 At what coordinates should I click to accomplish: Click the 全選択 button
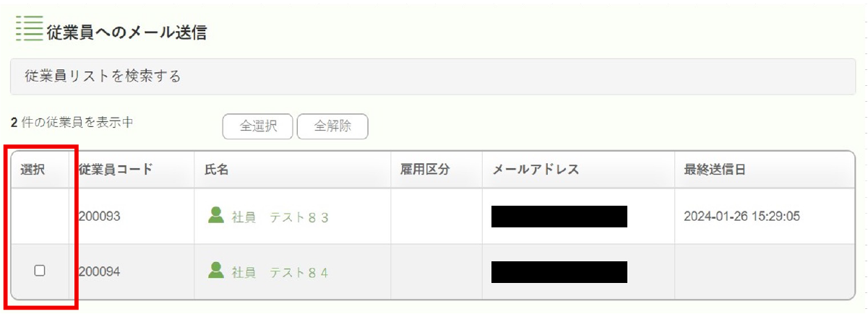tap(257, 126)
